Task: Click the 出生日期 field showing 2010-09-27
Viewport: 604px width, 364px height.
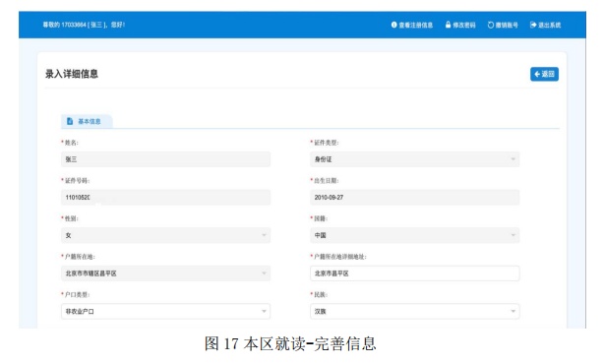Action: 415,197
